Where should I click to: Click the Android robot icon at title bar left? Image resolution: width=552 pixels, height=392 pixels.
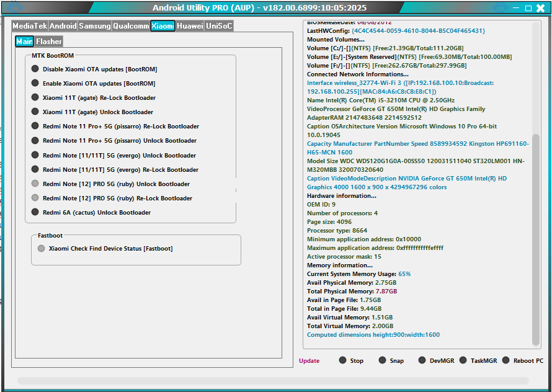click(14, 7)
